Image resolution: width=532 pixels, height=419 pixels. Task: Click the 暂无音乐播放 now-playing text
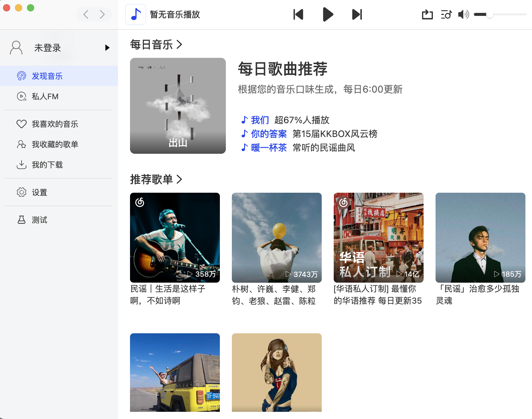point(175,14)
